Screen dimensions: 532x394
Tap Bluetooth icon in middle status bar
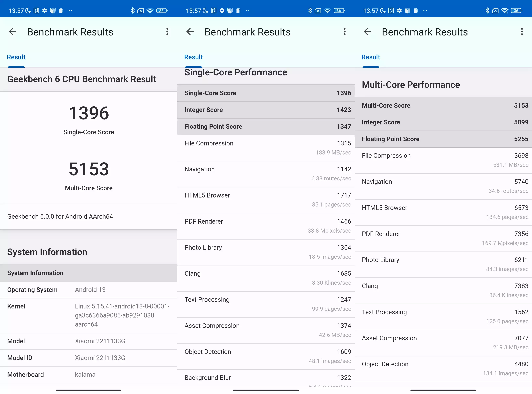click(310, 11)
